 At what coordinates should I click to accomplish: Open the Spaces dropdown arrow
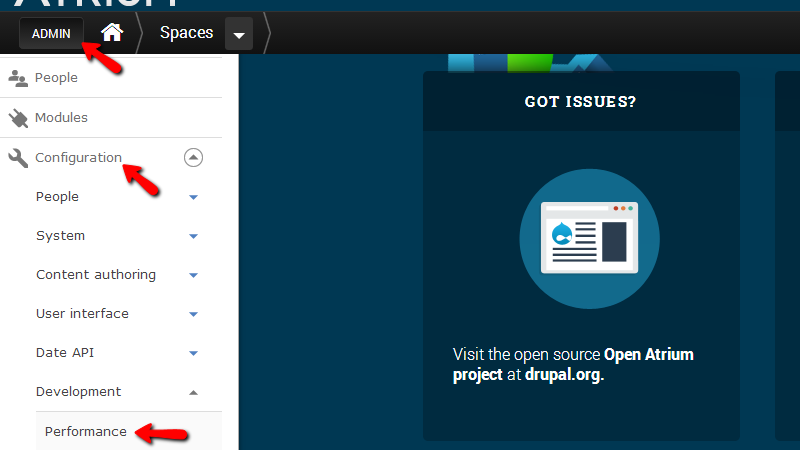point(239,34)
